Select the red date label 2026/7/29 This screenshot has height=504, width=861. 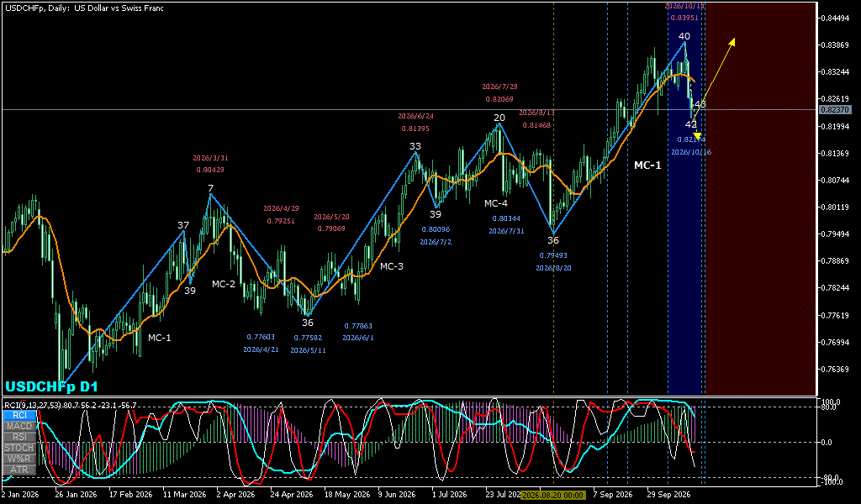click(499, 87)
